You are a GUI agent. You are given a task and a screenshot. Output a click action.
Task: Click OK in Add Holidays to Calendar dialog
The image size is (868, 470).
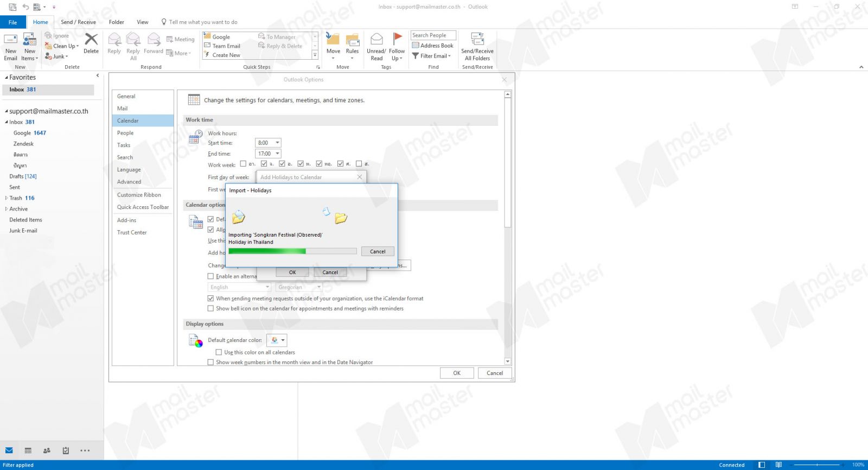coord(292,272)
